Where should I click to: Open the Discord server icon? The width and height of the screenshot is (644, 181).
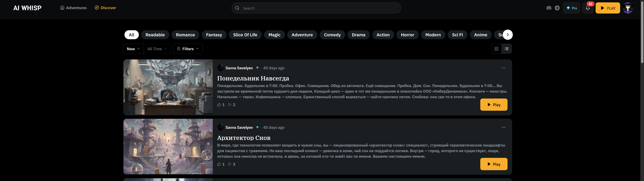coord(549,8)
